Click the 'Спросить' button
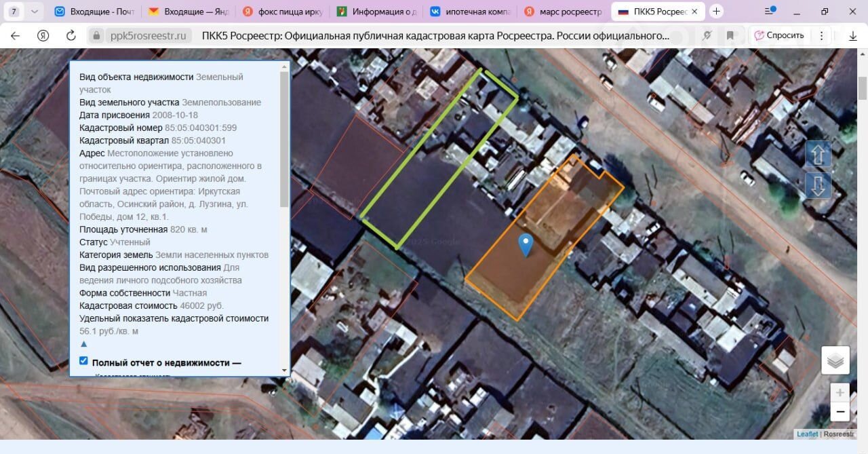This screenshot has height=454, width=868. pos(779,36)
